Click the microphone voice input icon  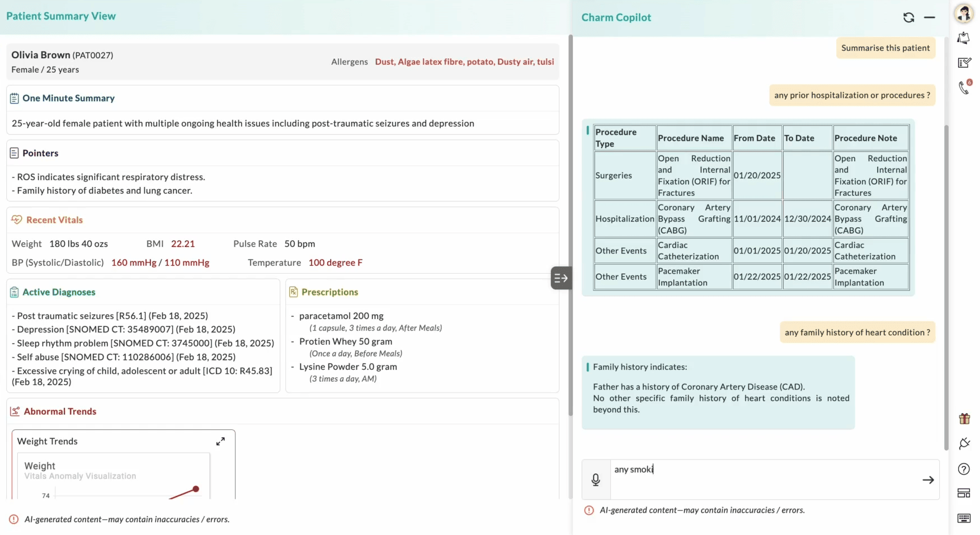(596, 480)
